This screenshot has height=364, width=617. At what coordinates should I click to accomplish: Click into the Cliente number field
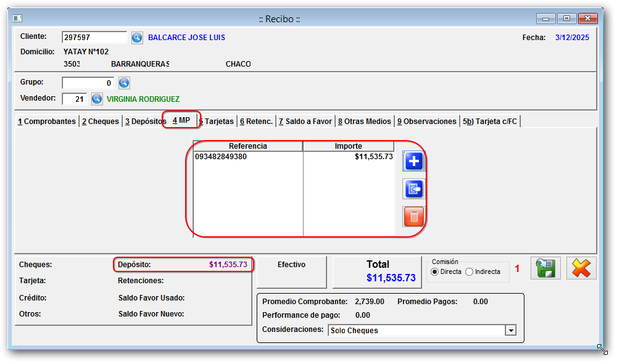click(94, 38)
